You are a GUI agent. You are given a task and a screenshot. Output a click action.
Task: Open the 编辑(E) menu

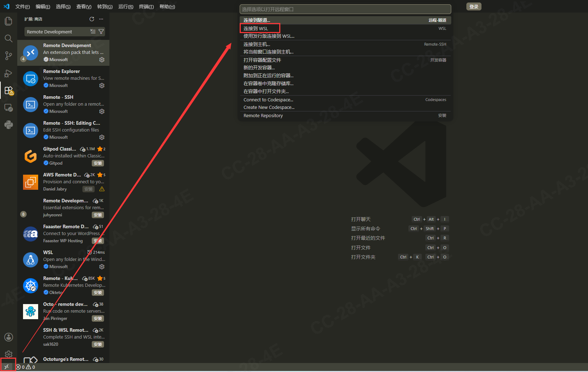click(x=43, y=6)
